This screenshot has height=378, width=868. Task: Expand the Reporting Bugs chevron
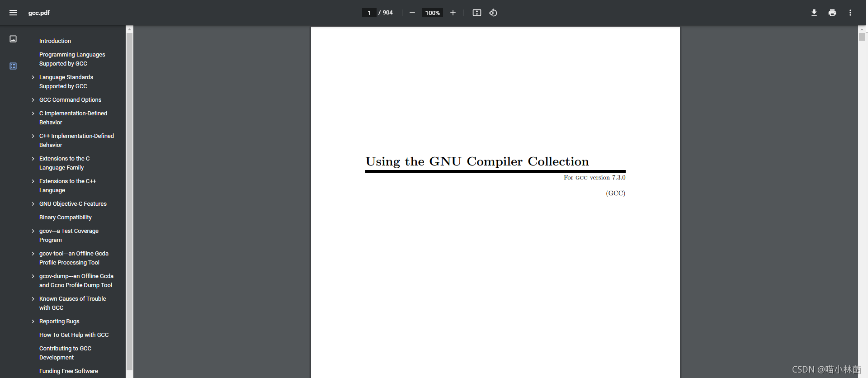pos(33,321)
